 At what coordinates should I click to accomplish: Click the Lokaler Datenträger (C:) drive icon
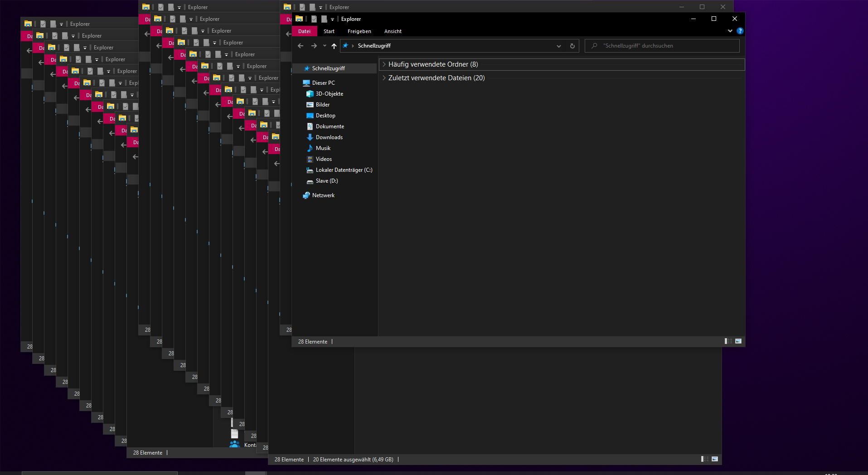310,170
